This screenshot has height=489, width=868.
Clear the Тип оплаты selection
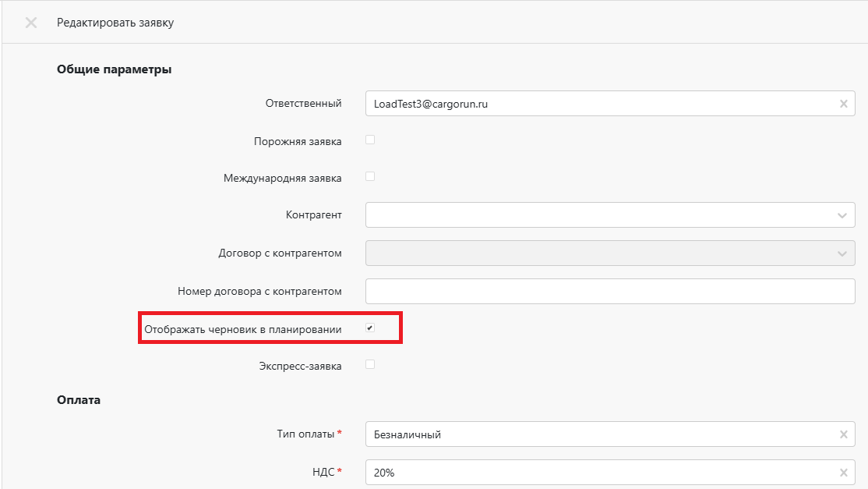(x=843, y=434)
